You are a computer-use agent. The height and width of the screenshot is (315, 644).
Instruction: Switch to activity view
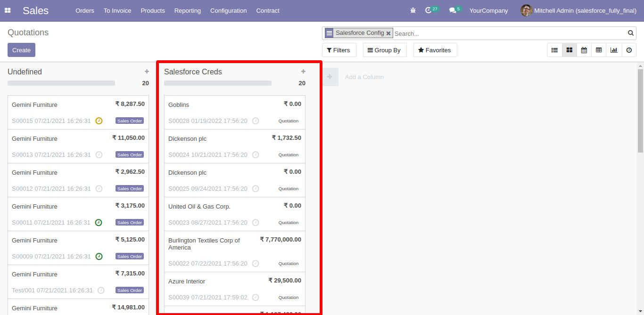(x=628, y=50)
